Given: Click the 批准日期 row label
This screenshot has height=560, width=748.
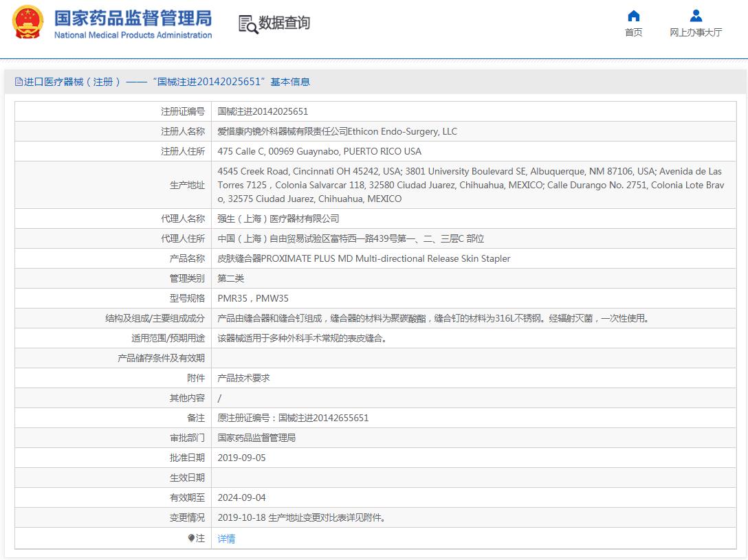Looking at the screenshot, I should 187,458.
